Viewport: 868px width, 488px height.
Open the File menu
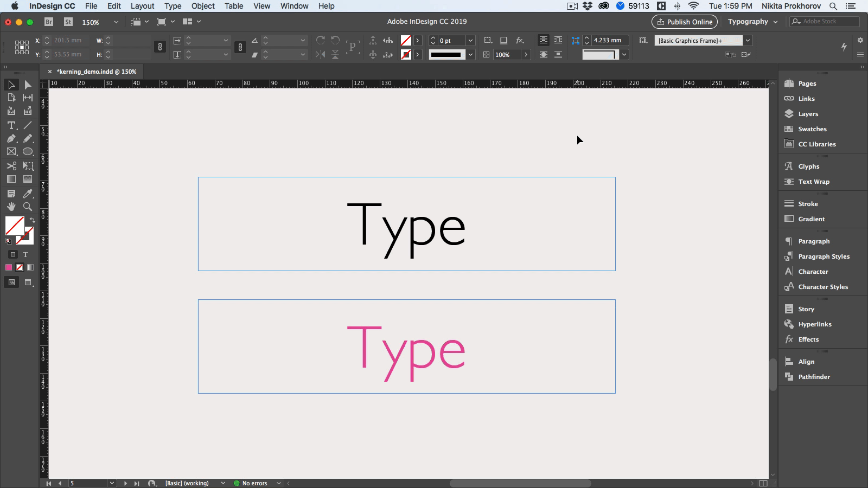point(91,6)
